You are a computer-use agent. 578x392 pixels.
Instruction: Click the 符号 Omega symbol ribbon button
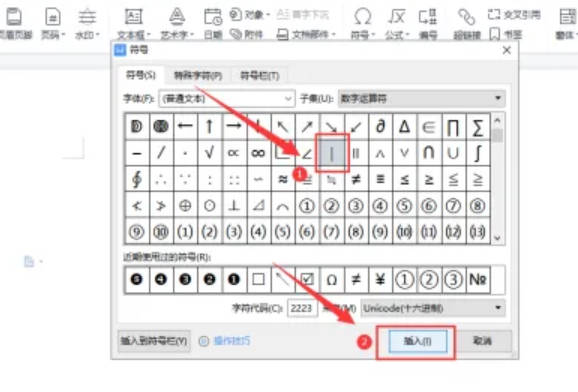coord(362,23)
